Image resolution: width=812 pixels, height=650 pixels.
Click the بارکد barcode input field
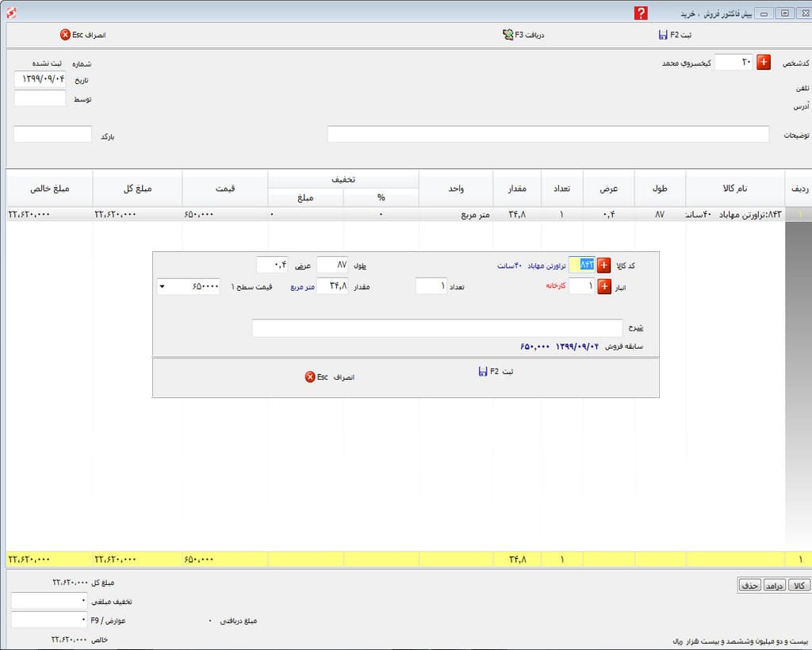(x=53, y=134)
